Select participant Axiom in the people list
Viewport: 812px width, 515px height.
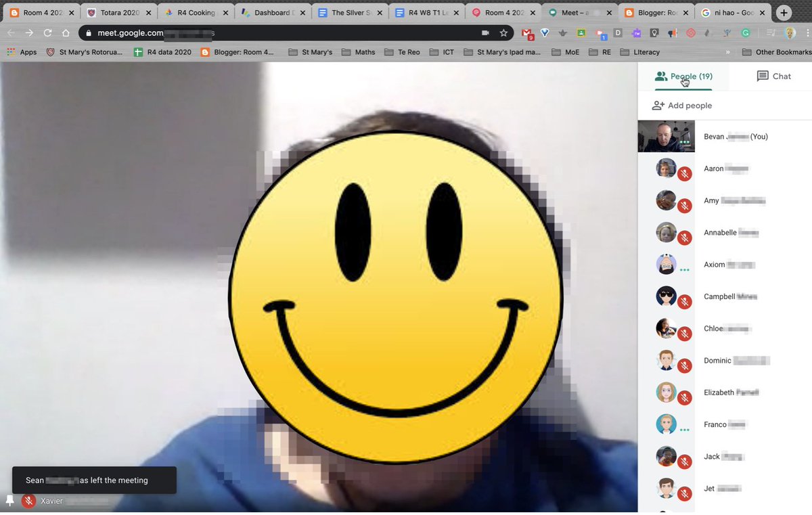(725, 265)
